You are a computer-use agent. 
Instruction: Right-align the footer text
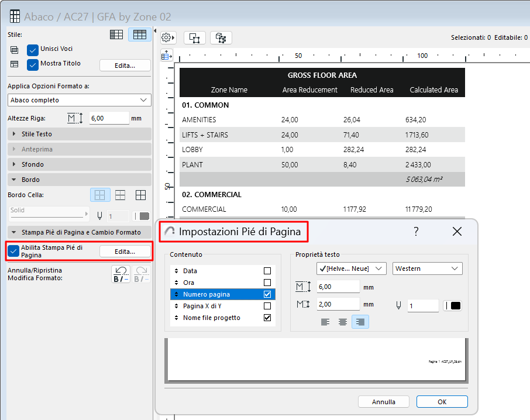coord(360,322)
